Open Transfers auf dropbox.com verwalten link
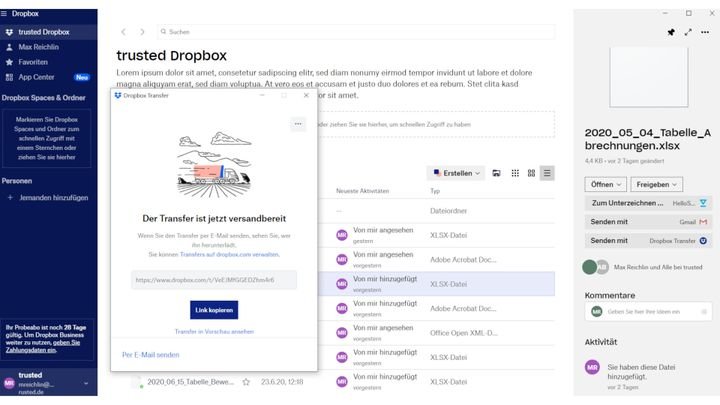 [229, 254]
